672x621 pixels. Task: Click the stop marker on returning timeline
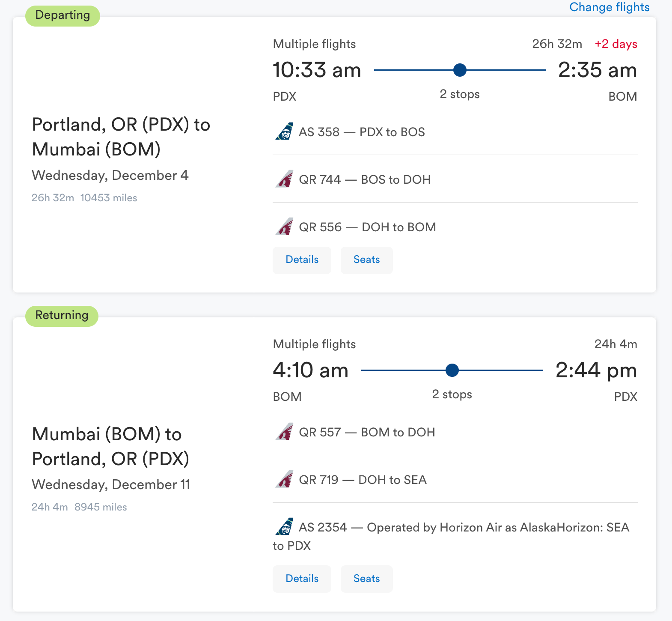pyautogui.click(x=452, y=370)
